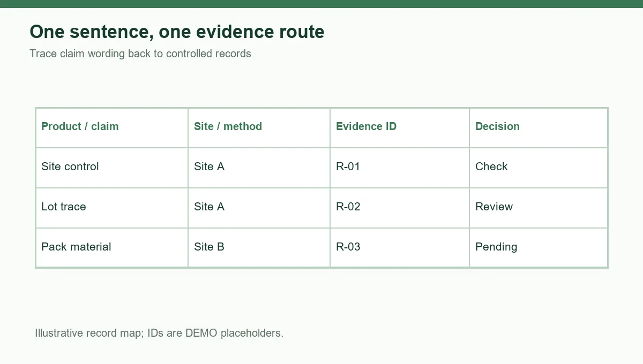The width and height of the screenshot is (643, 364).
Task: Click 'Site A' in the Site control row
Action: (x=259, y=168)
